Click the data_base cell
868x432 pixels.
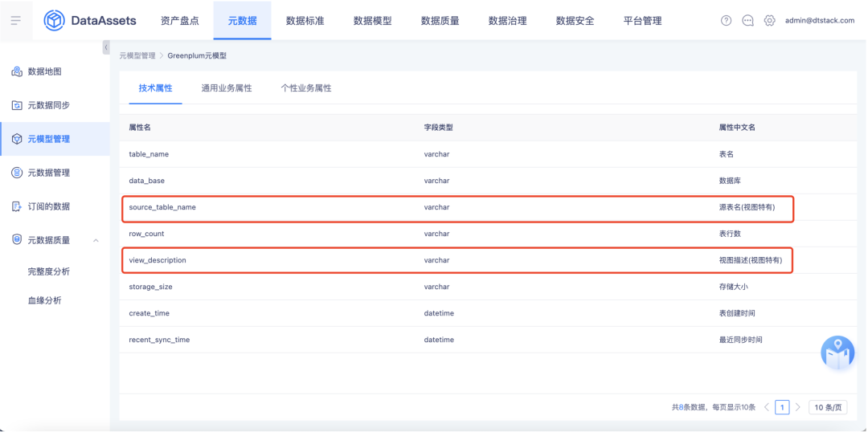pyautogui.click(x=147, y=181)
